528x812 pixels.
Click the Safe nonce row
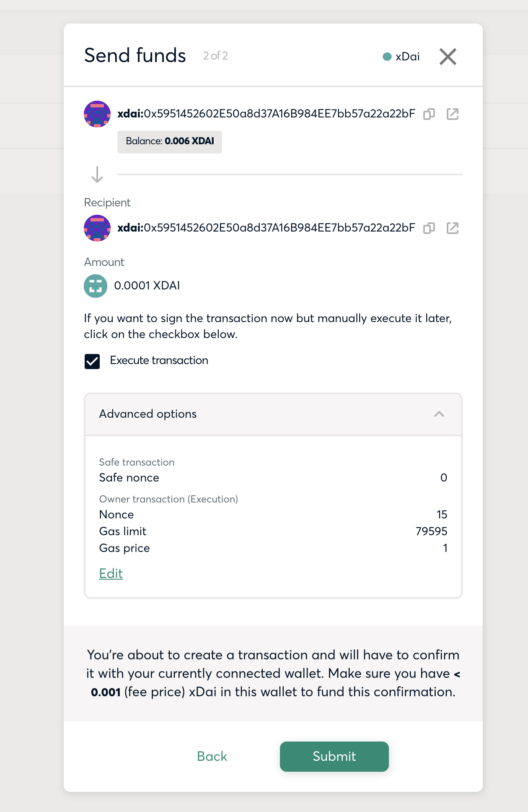273,478
